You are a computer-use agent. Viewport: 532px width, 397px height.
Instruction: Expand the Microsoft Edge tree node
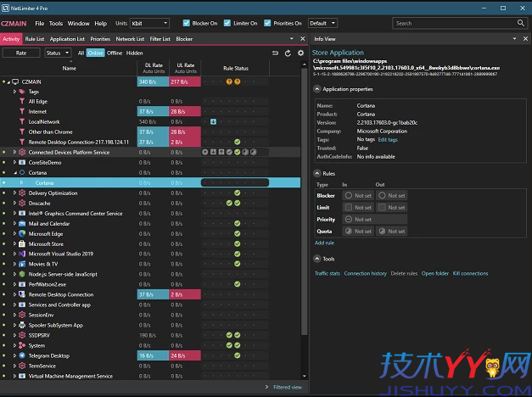(x=14, y=233)
